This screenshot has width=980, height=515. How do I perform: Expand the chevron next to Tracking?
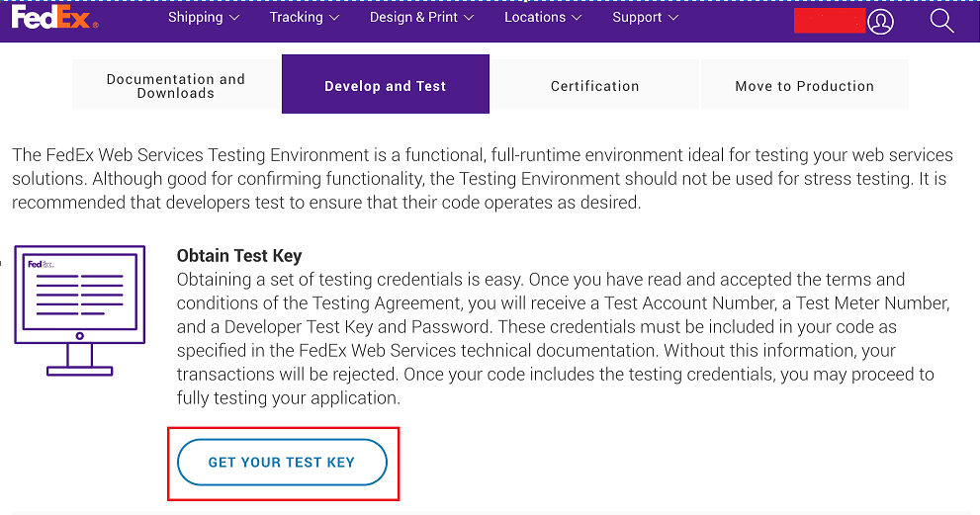point(337,18)
